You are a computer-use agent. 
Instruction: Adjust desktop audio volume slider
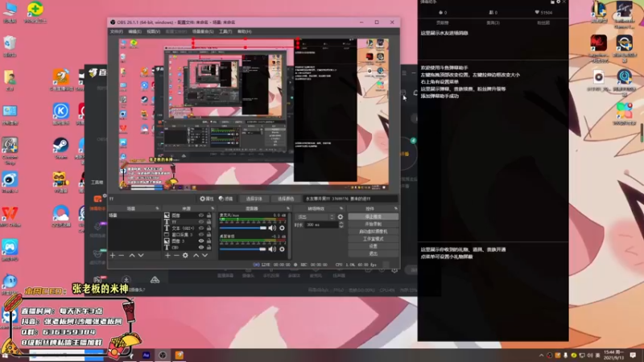point(243,249)
